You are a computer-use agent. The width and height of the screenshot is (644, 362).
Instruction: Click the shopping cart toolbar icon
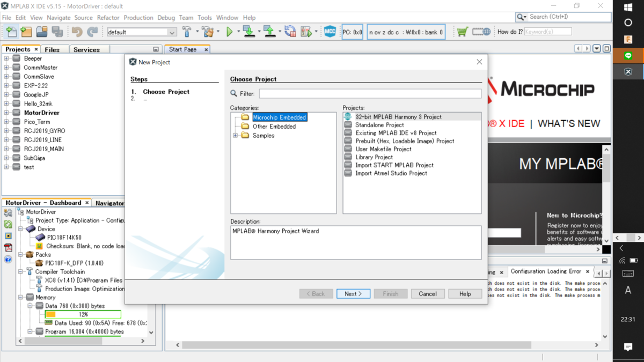[462, 32]
